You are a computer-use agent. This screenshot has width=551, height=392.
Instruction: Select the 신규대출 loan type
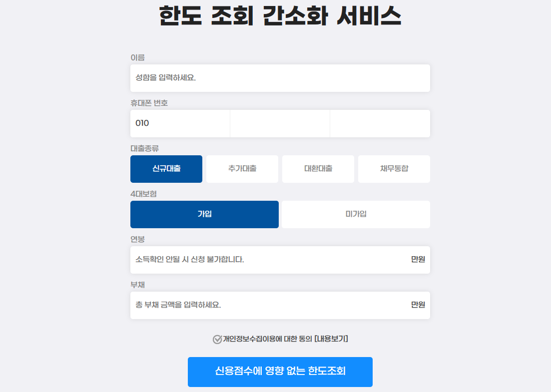(166, 169)
